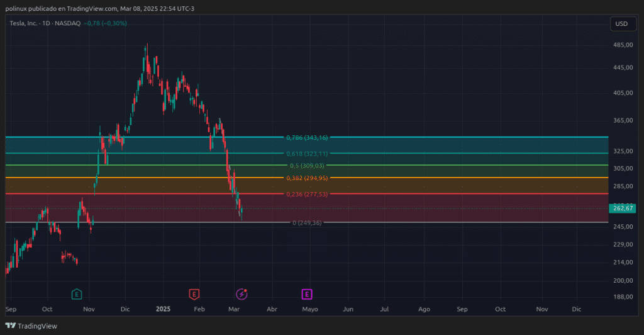Click the 305,00 price axis label
Screen dimensions: 644x335
click(623, 169)
